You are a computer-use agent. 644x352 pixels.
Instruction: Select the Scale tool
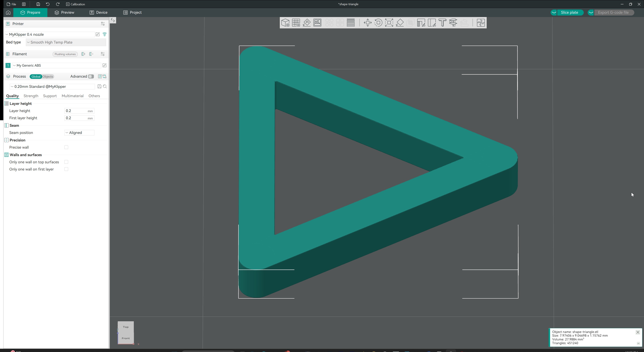click(389, 23)
